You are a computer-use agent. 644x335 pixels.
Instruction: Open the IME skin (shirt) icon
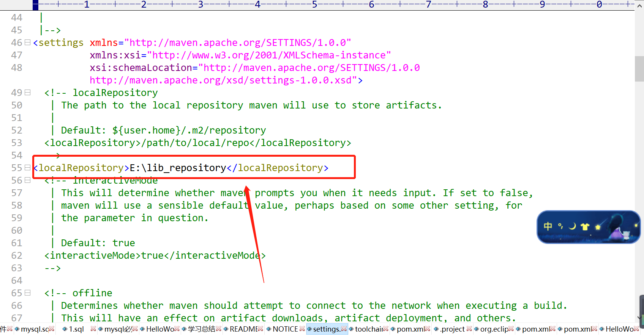(x=585, y=227)
